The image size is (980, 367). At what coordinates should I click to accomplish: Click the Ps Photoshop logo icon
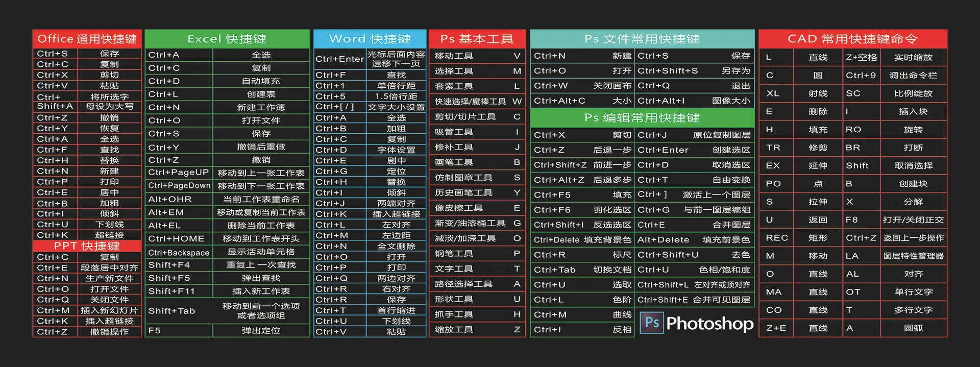click(652, 323)
